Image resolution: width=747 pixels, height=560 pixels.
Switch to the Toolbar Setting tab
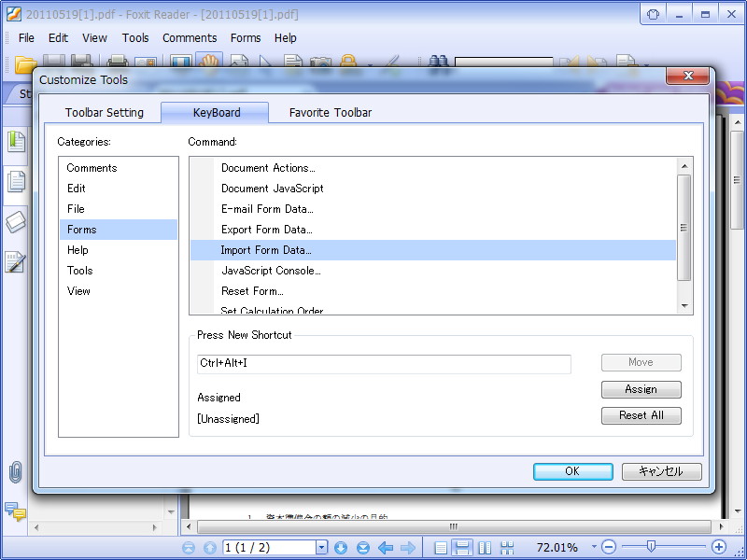105,113
